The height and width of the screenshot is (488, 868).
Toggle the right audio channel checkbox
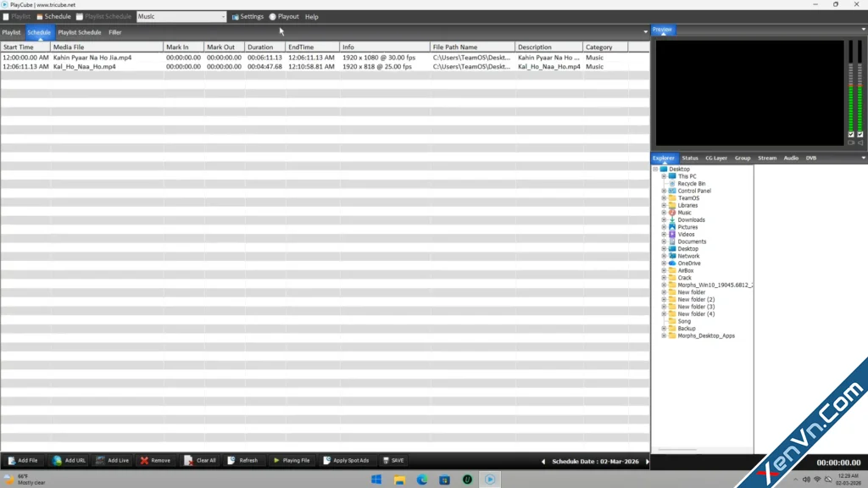(x=860, y=135)
